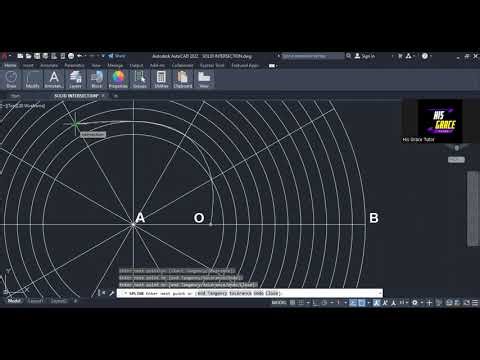Switch to the Manage ribbon tab

[x=115, y=65]
